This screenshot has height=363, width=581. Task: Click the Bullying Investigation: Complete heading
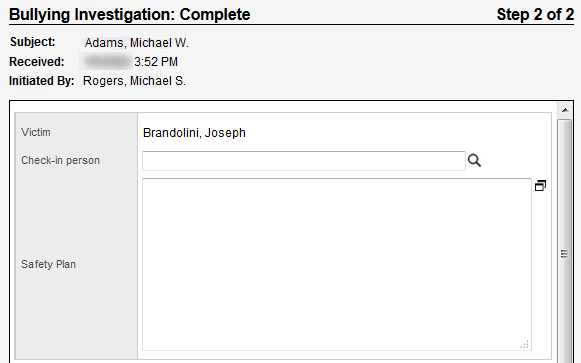[130, 15]
